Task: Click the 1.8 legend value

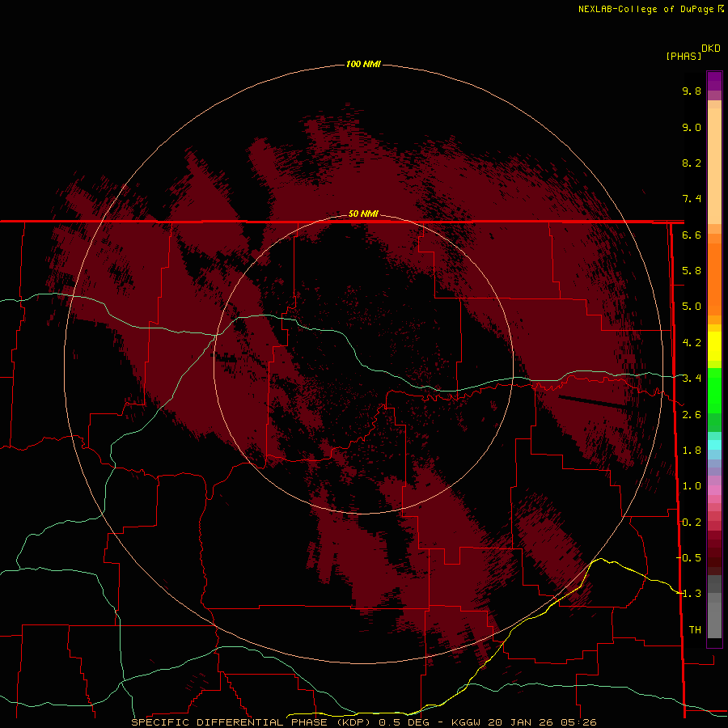Action: 692,451
